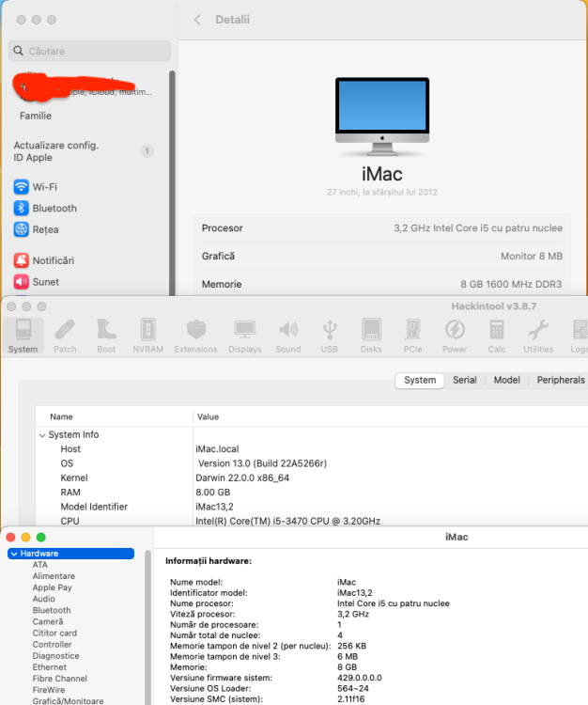This screenshot has height=705, width=588.
Task: Click the Procesor row in Detalii
Action: tap(381, 228)
